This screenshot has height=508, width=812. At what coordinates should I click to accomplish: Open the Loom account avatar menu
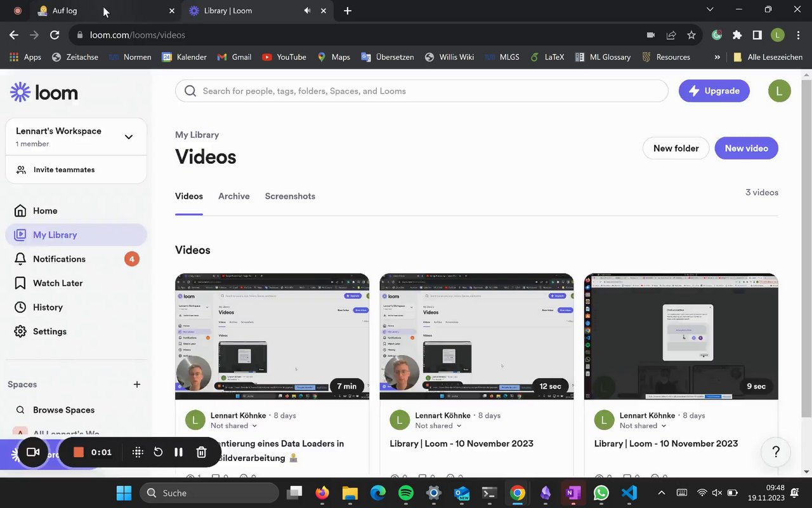pos(779,91)
